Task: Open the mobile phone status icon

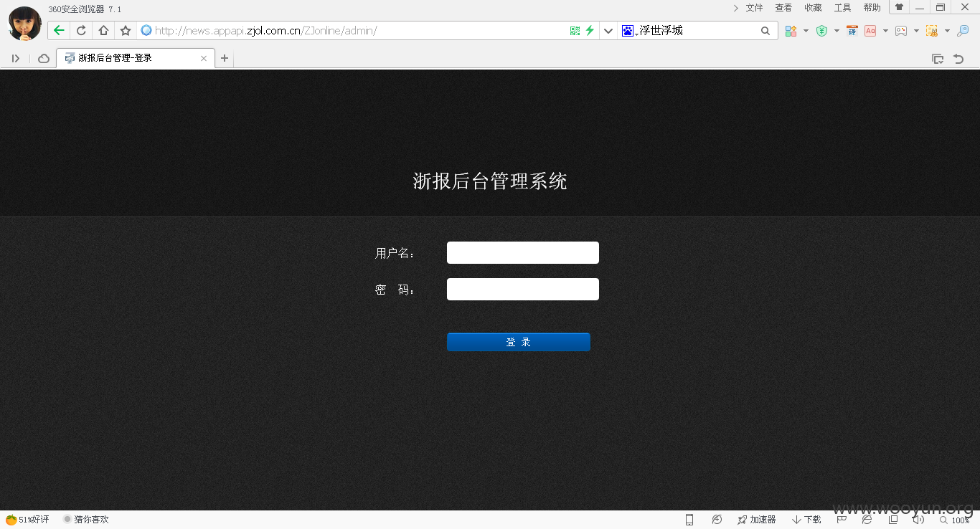Action: coord(689,520)
